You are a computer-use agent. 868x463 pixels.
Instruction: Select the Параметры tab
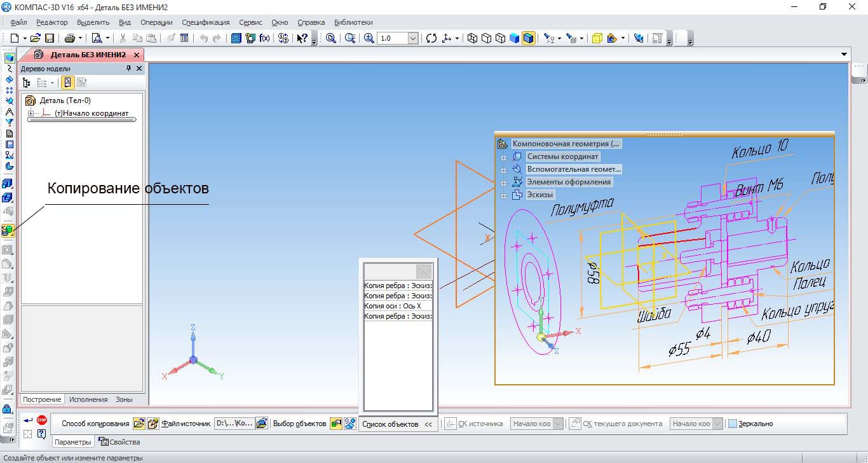(x=72, y=442)
